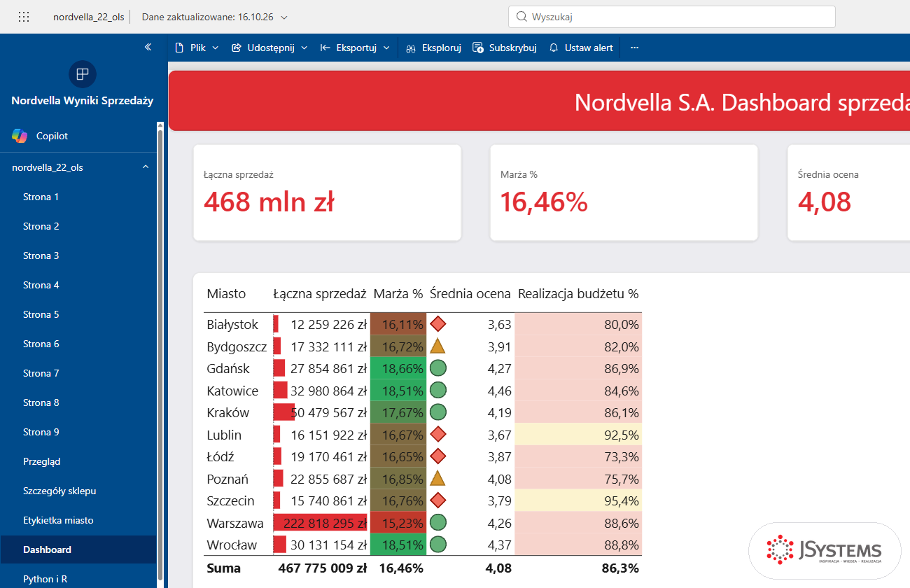This screenshot has width=910, height=588.
Task: Open the Udostępnij dropdown menu
Action: click(x=269, y=48)
